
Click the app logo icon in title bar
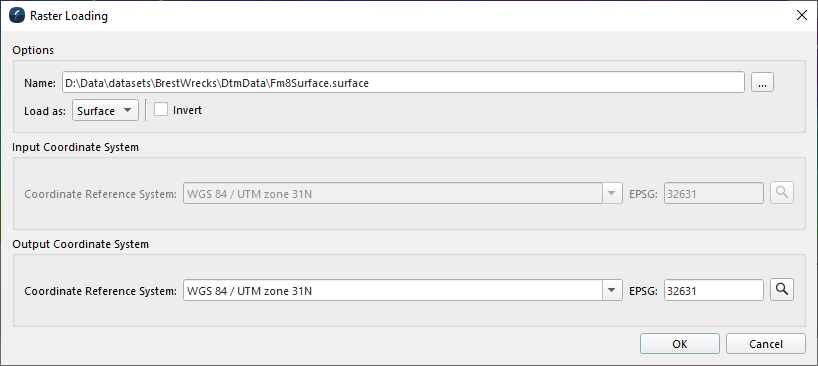[x=17, y=16]
